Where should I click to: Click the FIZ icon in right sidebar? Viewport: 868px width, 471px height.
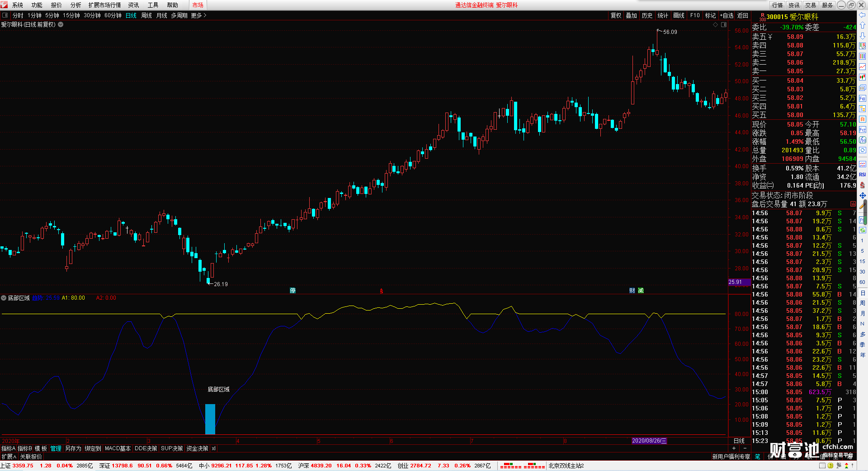click(x=863, y=130)
